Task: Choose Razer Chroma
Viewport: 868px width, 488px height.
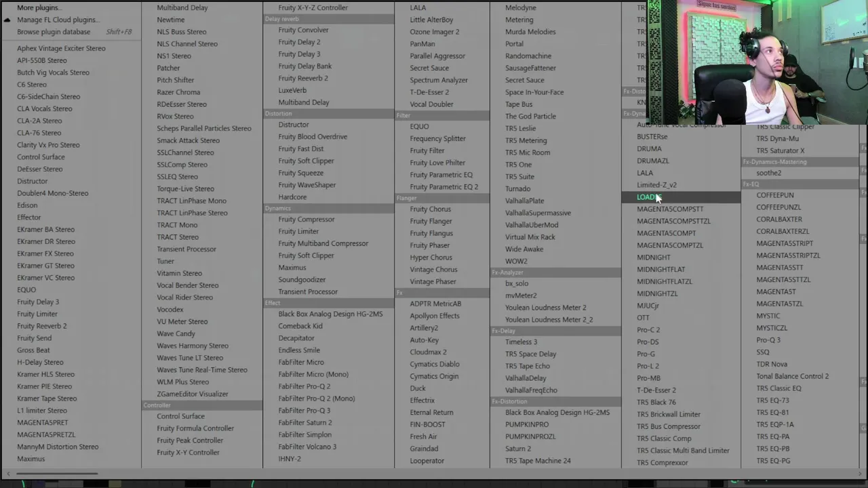Action: tap(178, 92)
